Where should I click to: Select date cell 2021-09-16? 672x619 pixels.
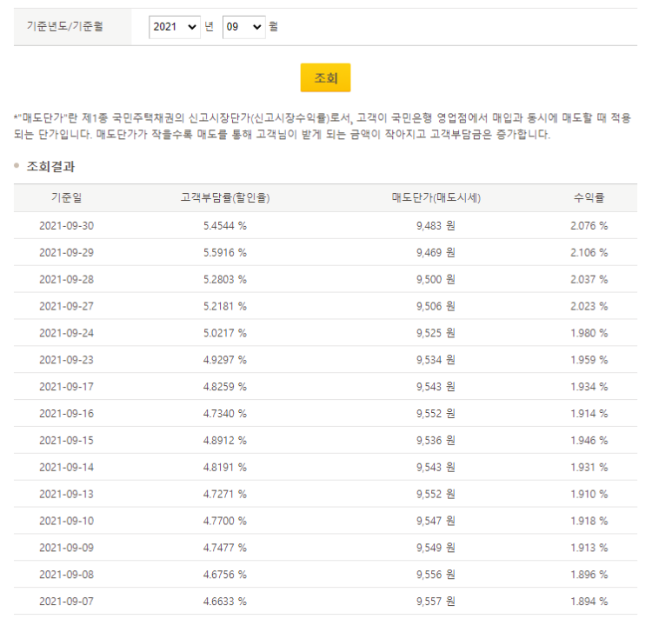(x=66, y=414)
